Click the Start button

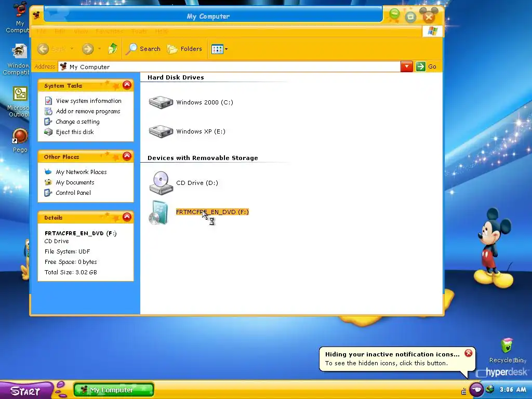pyautogui.click(x=26, y=391)
